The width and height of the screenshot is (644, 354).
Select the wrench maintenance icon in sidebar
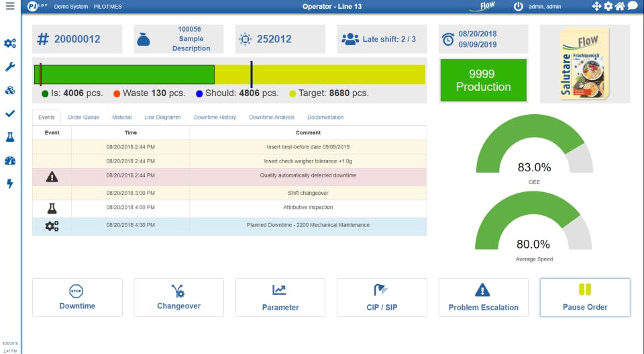(10, 67)
